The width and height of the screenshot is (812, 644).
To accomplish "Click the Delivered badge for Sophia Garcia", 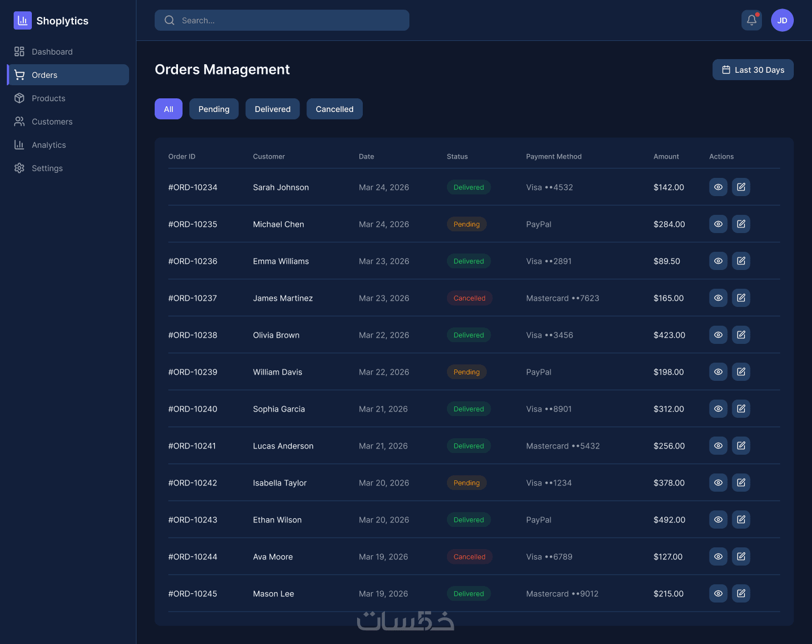I will coord(469,409).
